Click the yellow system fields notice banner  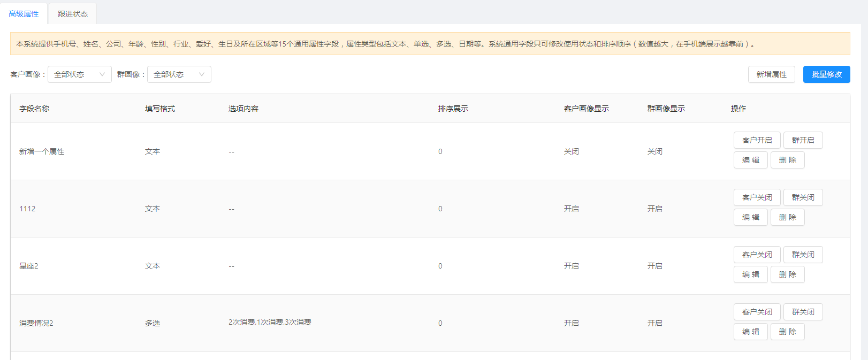point(430,44)
